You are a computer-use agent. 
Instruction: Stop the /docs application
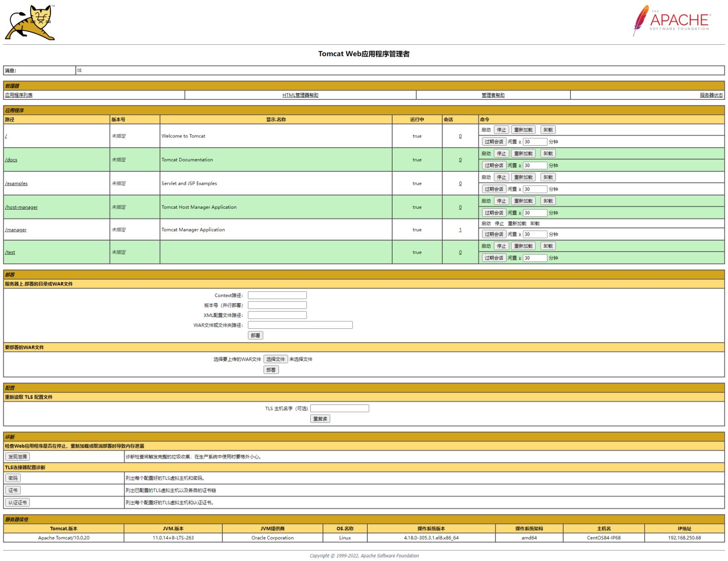coord(501,153)
